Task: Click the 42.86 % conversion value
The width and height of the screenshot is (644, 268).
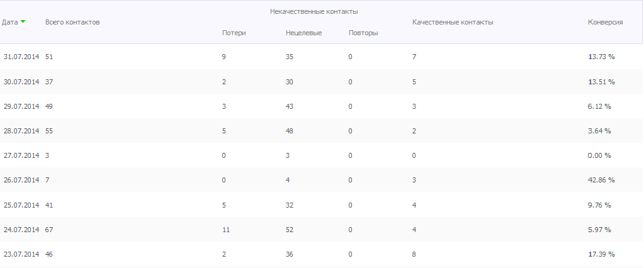Action: click(x=601, y=180)
